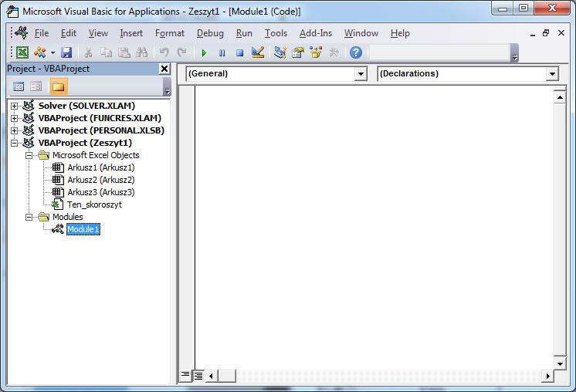Open Visual Basic Help question mark icon
Viewport: 576px width, 392px height.
point(356,52)
